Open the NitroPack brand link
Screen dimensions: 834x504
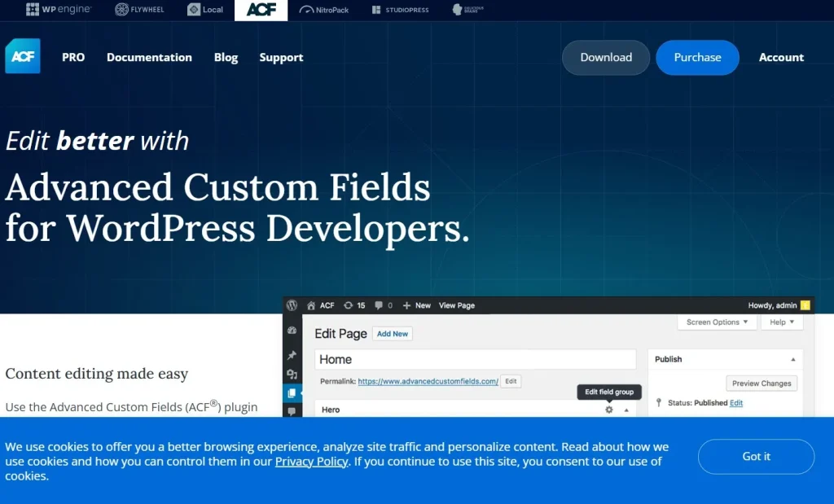[324, 10]
